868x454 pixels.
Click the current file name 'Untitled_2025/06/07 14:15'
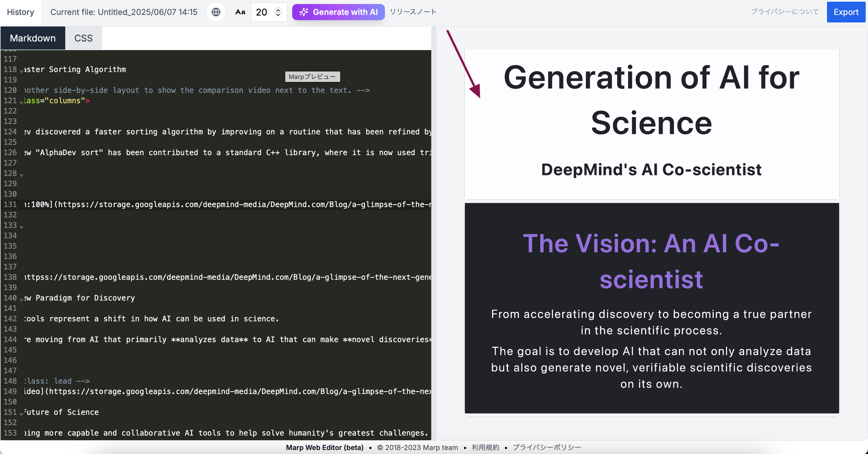pyautogui.click(x=148, y=12)
